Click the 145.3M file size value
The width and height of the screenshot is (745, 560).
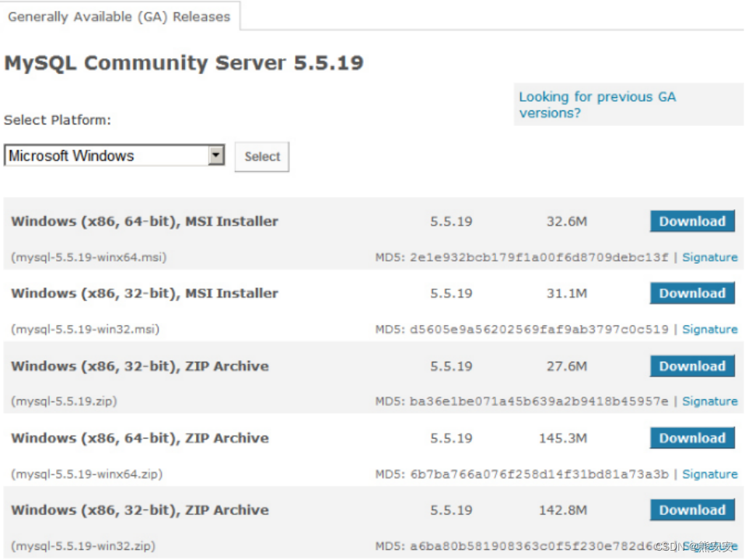point(563,439)
